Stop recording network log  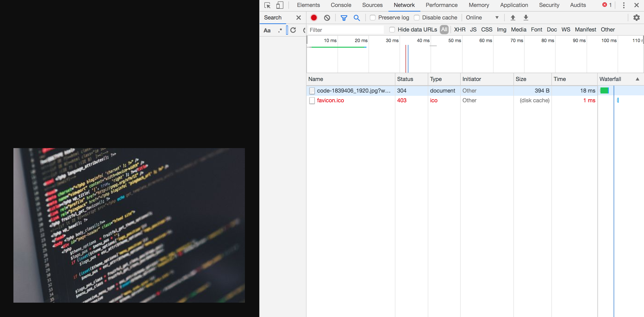coord(314,18)
